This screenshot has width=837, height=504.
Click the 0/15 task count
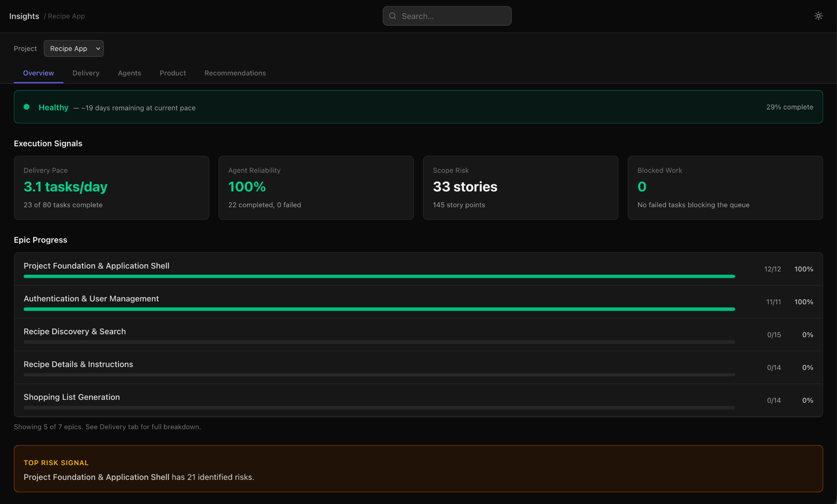pos(774,334)
